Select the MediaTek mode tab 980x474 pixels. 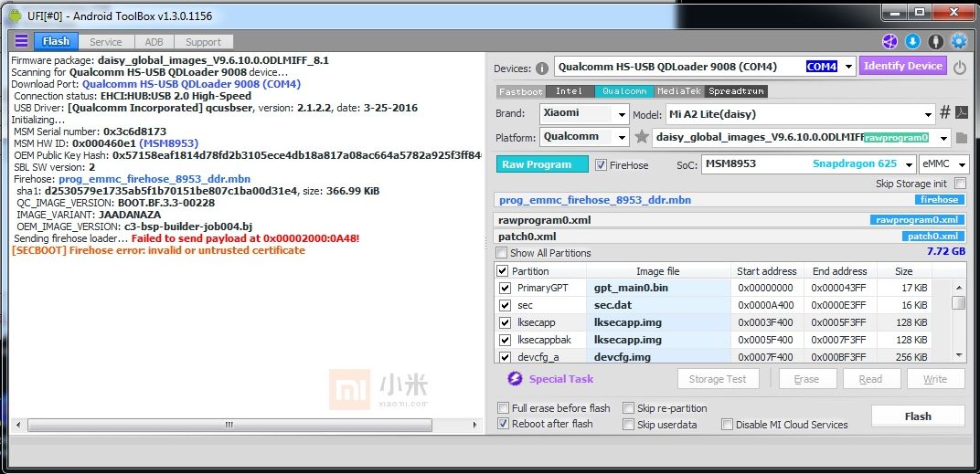point(680,91)
